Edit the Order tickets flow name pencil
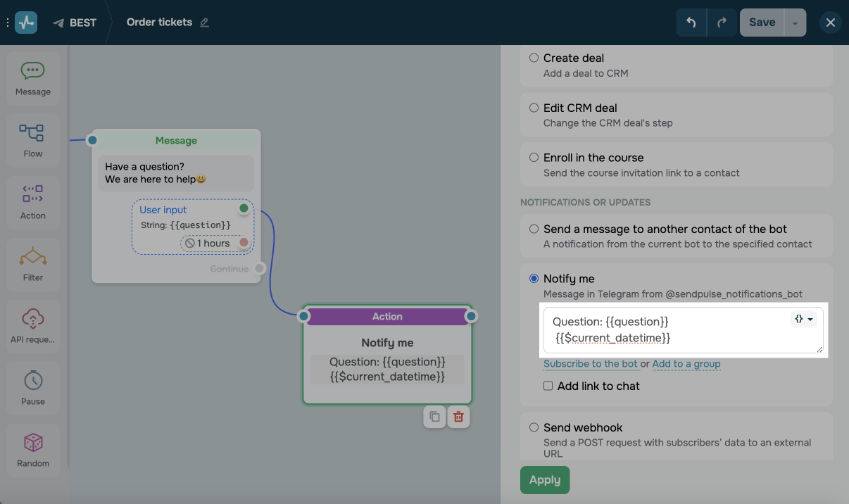 click(204, 23)
